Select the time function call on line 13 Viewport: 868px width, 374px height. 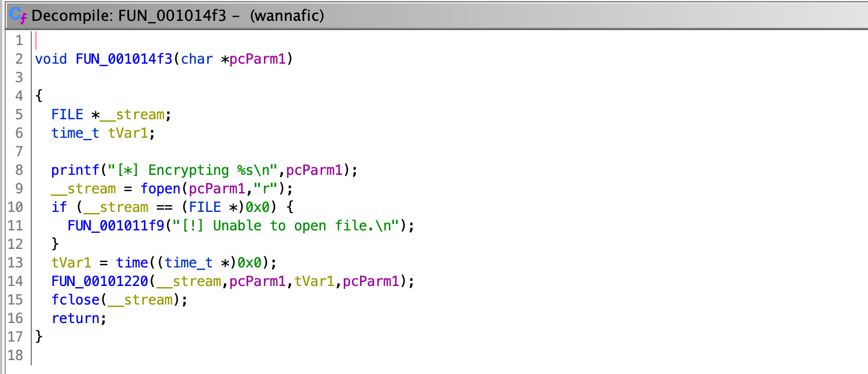(132, 263)
